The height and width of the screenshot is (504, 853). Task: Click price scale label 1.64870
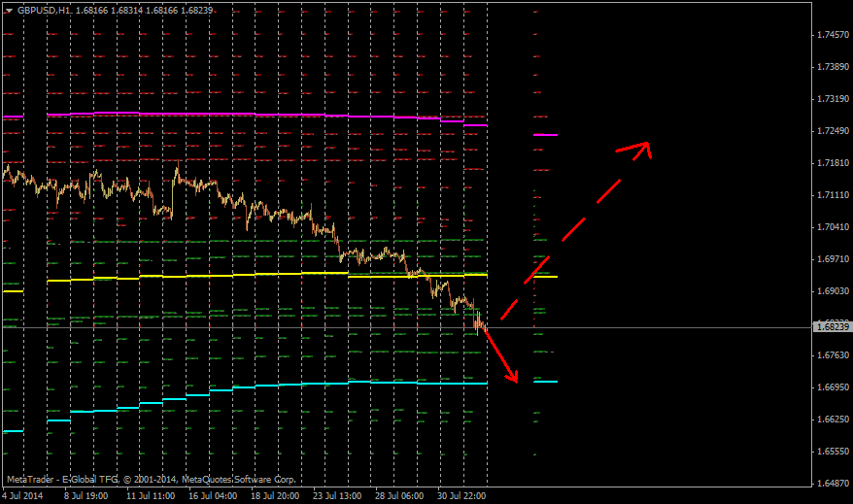pos(833,484)
